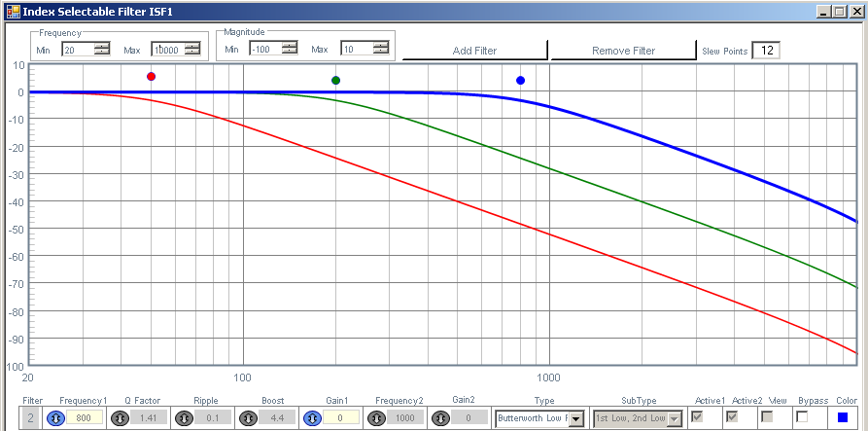Click the Boost knob icon
Image resolution: width=868 pixels, height=431 pixels.
(x=248, y=418)
